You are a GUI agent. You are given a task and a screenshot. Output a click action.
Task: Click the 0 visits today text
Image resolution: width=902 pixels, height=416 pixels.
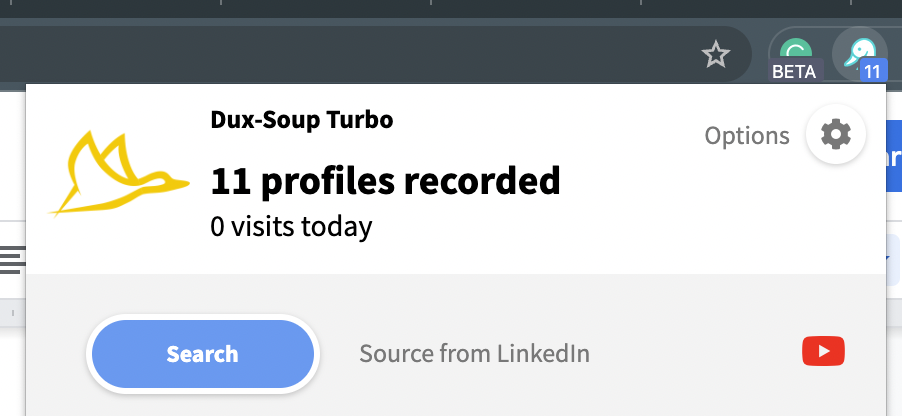[291, 227]
